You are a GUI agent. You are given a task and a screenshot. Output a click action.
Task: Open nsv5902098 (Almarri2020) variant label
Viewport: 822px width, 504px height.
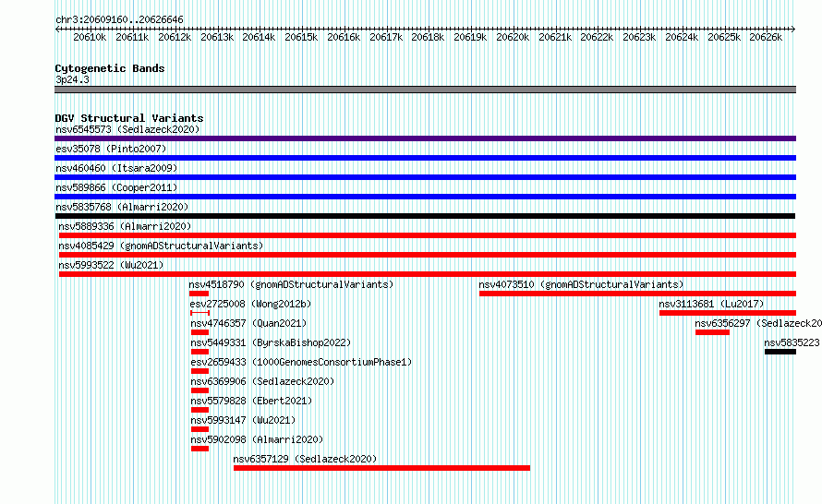click(x=257, y=439)
